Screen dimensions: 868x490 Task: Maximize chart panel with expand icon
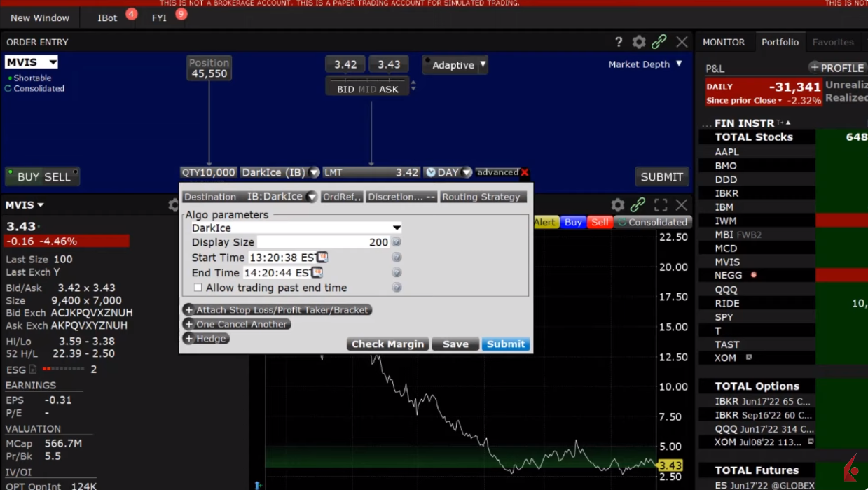pos(661,205)
